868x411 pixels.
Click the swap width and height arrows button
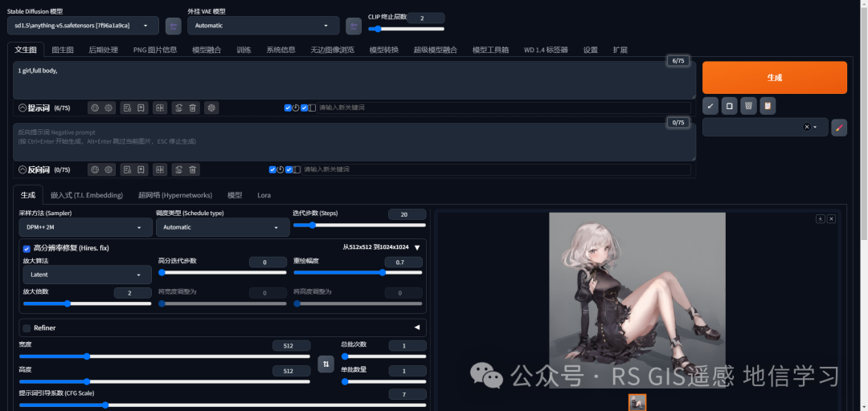(325, 364)
